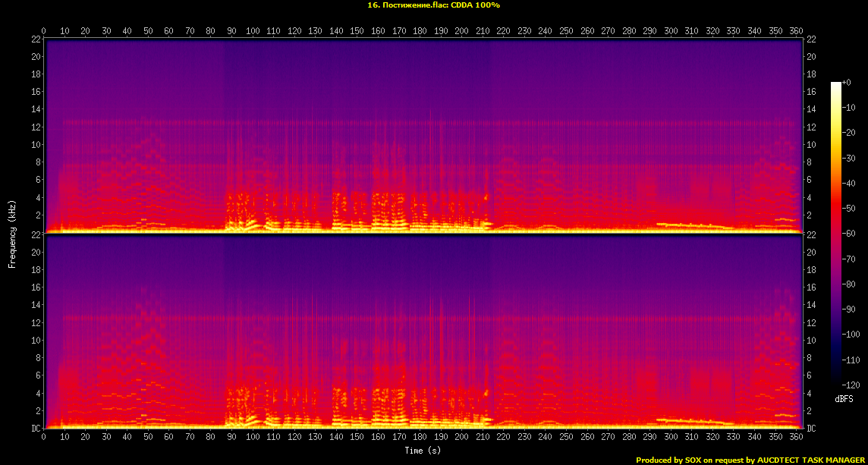Click the '-120' label on the dBFS scale

click(852, 385)
